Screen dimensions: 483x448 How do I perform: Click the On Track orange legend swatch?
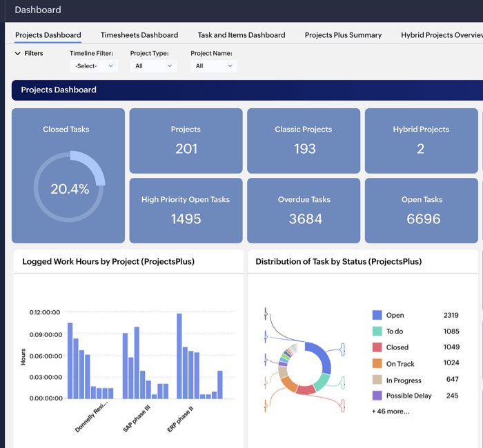377,364
